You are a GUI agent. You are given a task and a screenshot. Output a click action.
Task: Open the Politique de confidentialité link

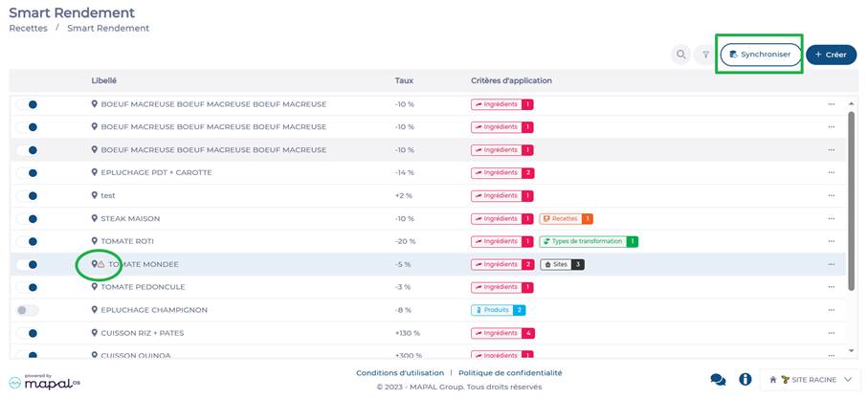tap(510, 373)
